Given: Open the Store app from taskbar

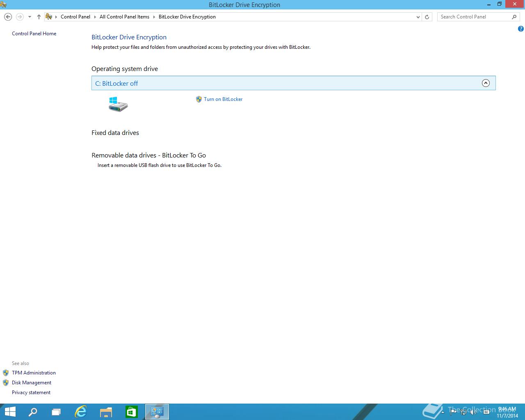Looking at the screenshot, I should click(x=132, y=412).
